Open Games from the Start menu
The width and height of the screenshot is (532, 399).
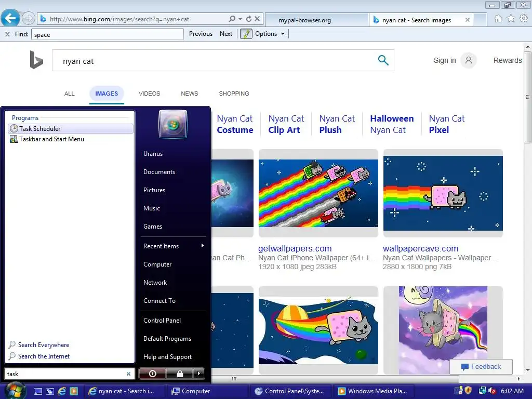coord(153,227)
